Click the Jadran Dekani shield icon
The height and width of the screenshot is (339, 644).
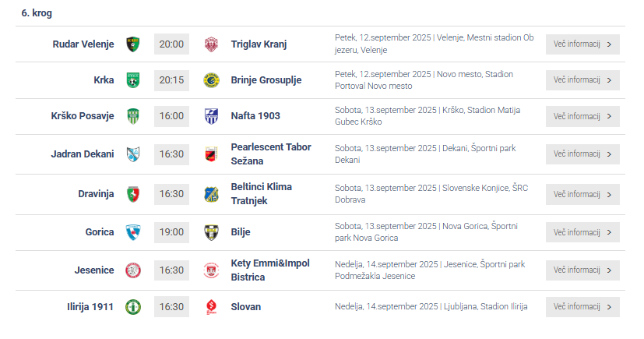pyautogui.click(x=132, y=154)
